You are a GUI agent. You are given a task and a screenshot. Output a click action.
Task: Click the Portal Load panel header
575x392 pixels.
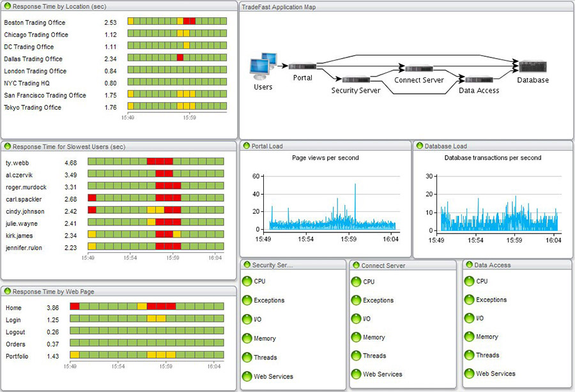point(267,146)
